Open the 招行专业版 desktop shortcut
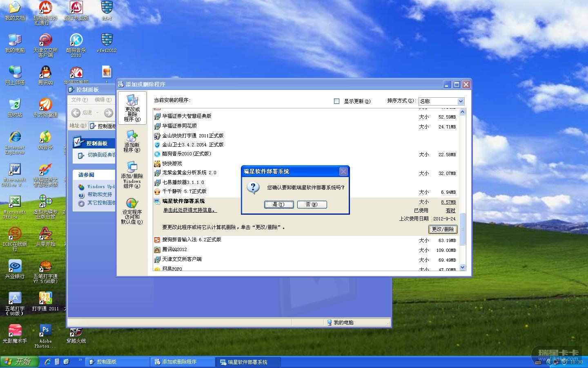588x368 pixels. click(76, 11)
